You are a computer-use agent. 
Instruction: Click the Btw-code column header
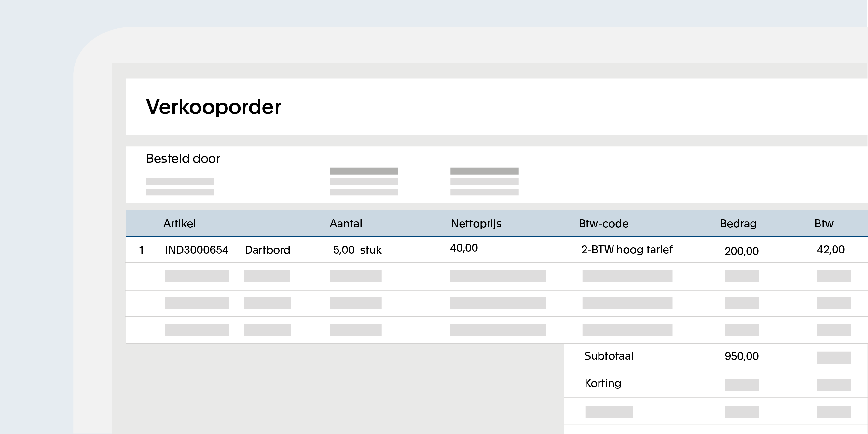tap(603, 224)
